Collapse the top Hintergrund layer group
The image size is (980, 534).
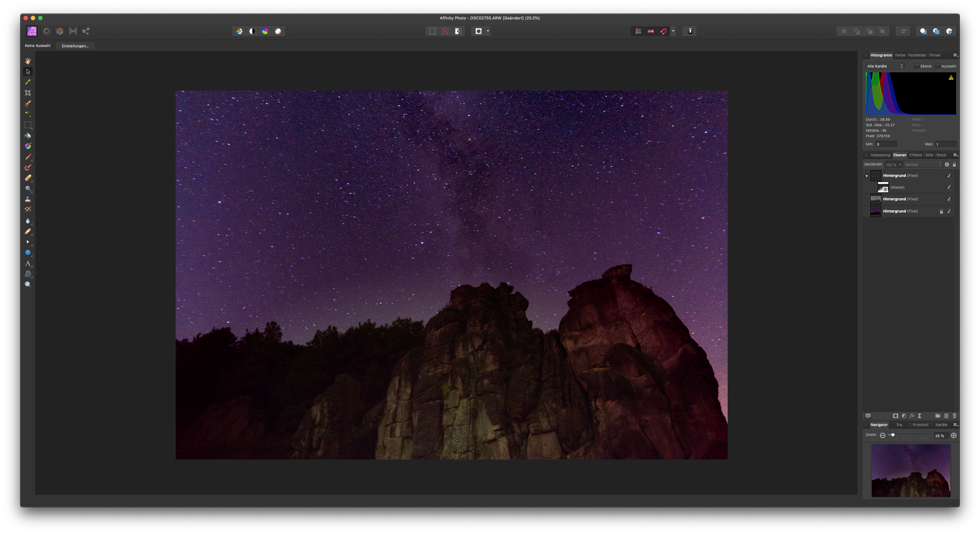tap(867, 176)
